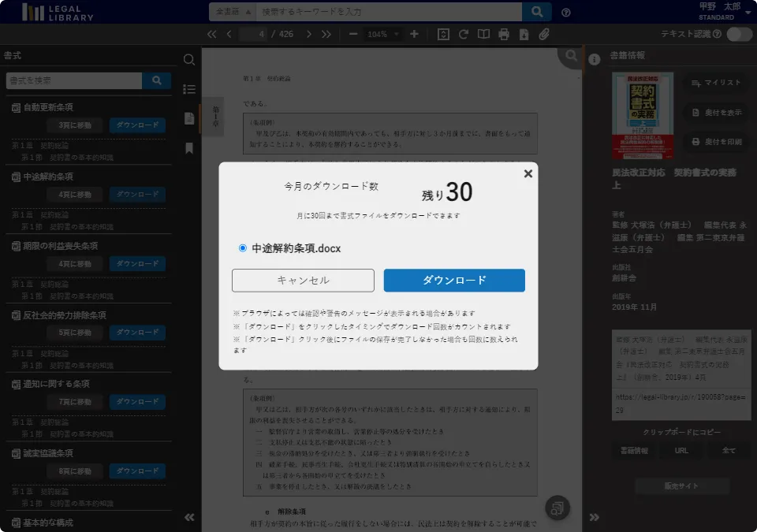Click the download file icon in toolbar
The height and width of the screenshot is (532, 757).
(x=524, y=34)
